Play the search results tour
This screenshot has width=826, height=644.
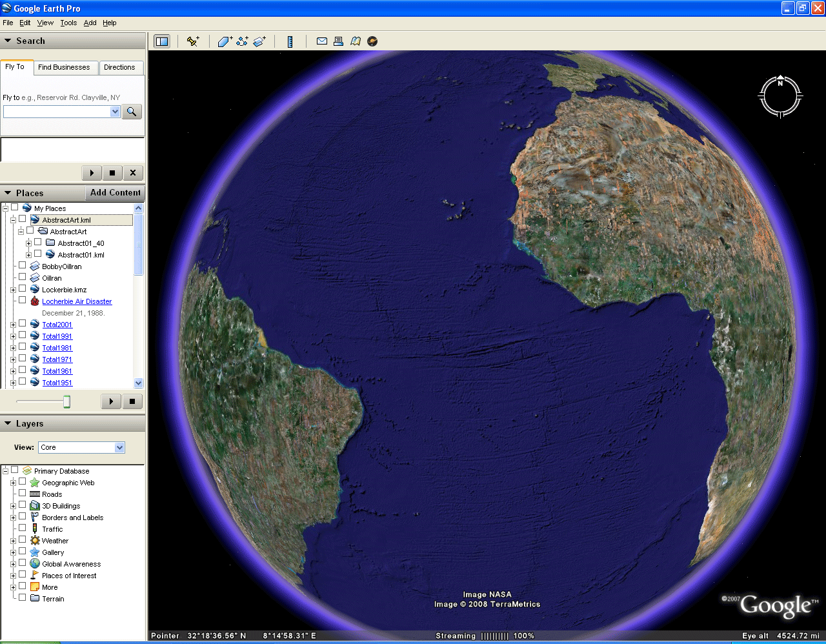coord(92,173)
